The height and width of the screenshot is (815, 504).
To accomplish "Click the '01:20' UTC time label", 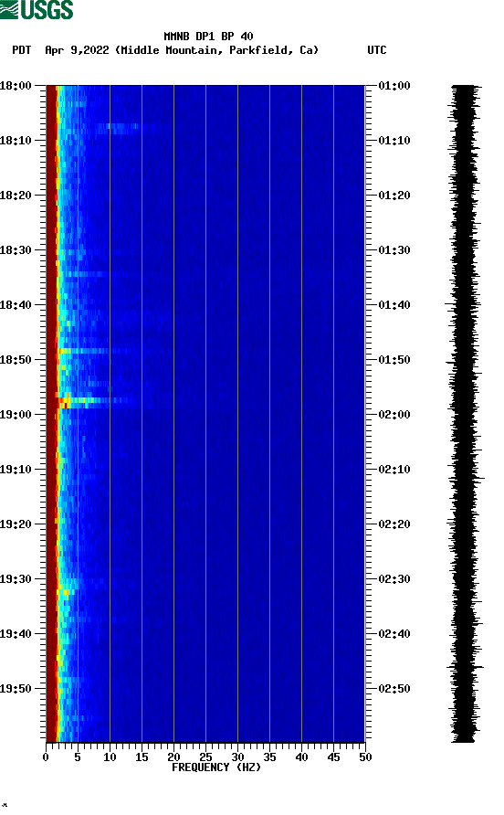I will pyautogui.click(x=394, y=196).
